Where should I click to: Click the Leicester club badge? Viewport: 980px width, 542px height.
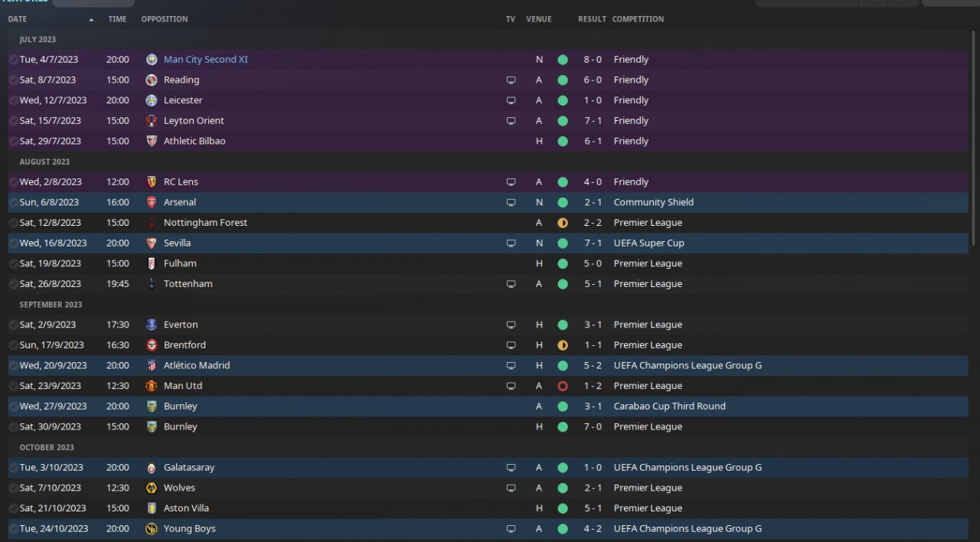pyautogui.click(x=152, y=100)
